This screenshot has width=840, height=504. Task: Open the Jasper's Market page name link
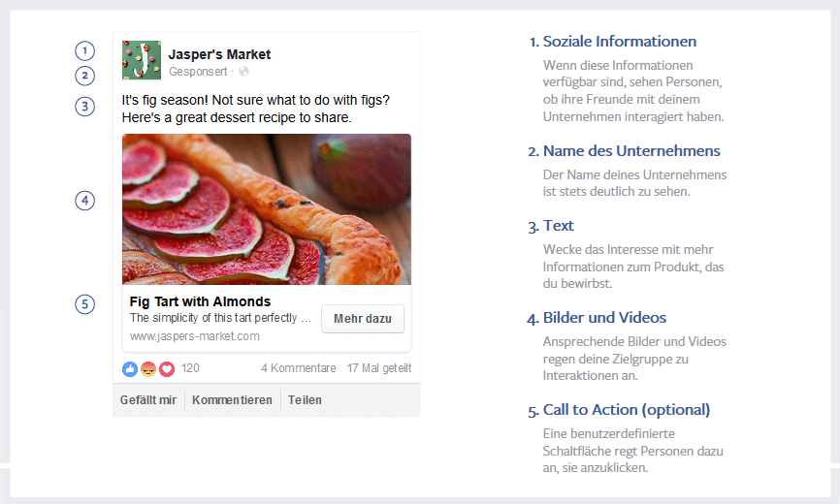point(219,54)
